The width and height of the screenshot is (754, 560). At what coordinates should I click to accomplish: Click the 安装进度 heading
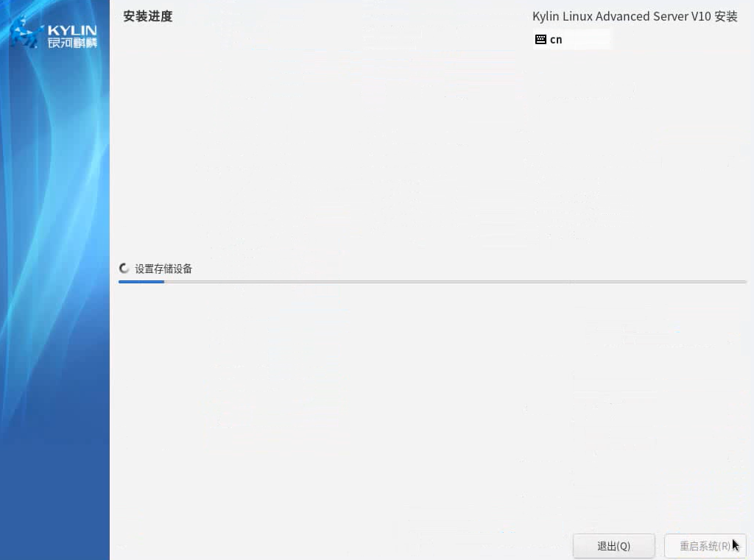pyautogui.click(x=147, y=16)
